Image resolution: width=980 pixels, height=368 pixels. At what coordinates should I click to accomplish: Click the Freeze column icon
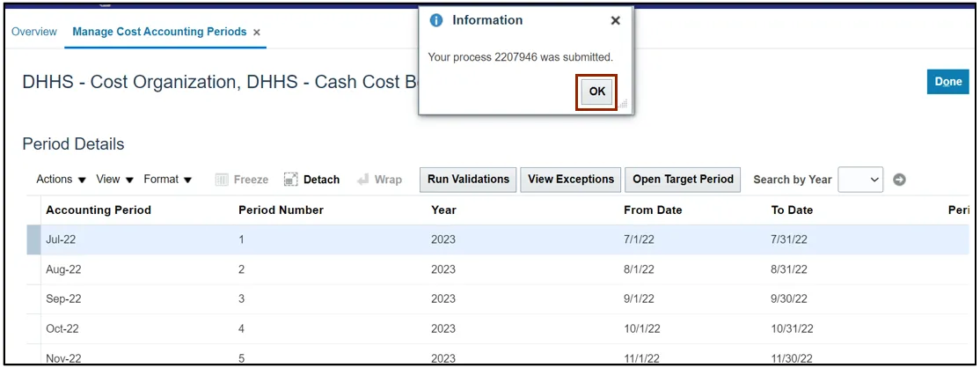coord(222,180)
